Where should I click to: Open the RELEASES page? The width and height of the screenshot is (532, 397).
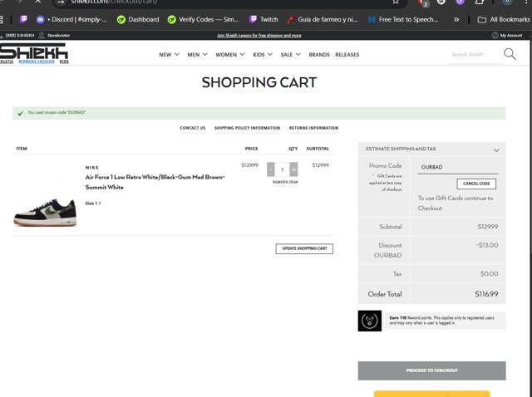[x=347, y=55]
